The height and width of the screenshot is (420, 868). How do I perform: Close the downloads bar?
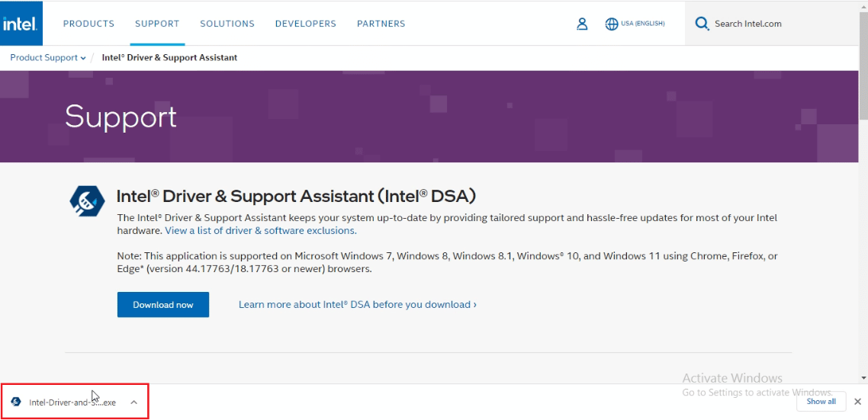coord(857,402)
